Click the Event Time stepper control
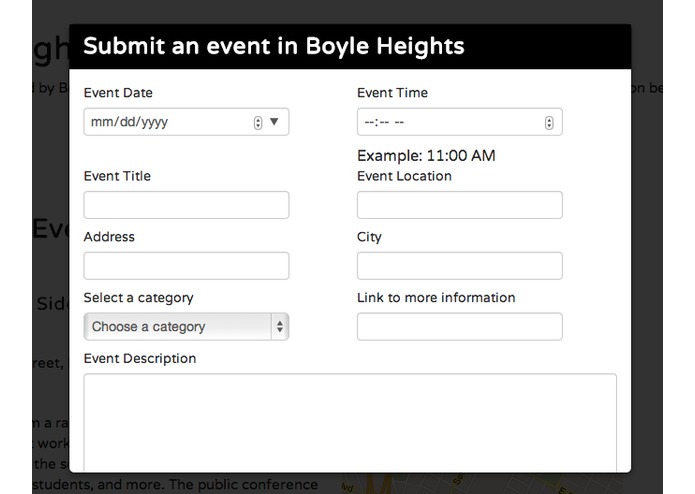This screenshot has height=494, width=695. tap(549, 122)
